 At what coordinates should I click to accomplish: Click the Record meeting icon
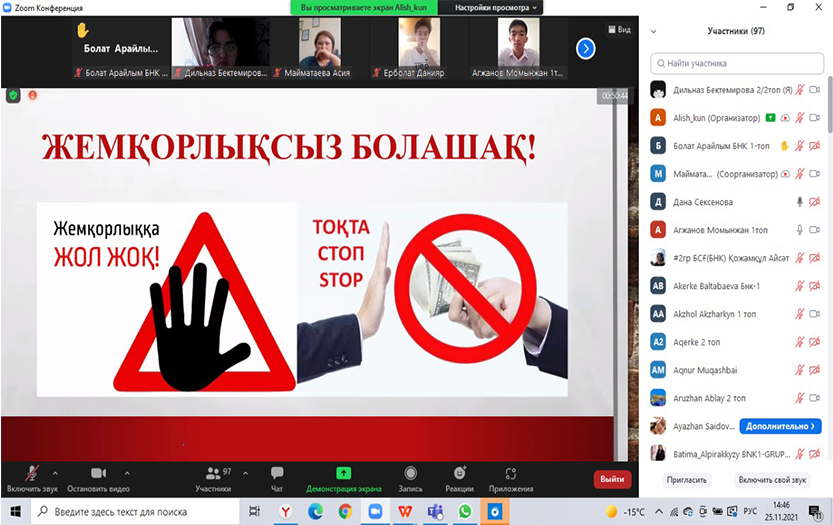click(x=410, y=477)
